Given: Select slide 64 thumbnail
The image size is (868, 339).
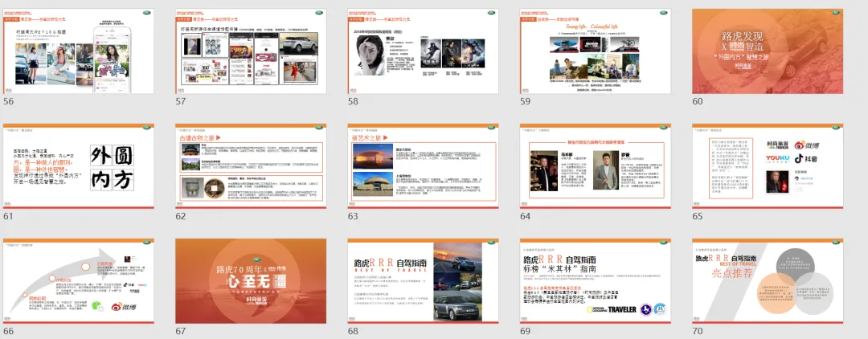Looking at the screenshot, I should pos(595,166).
